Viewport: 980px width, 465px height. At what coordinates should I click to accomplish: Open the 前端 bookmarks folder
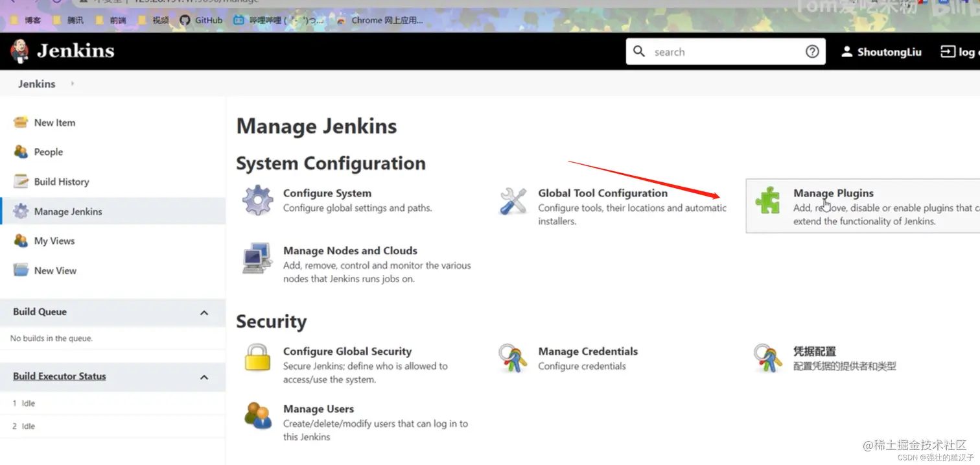coord(110,20)
